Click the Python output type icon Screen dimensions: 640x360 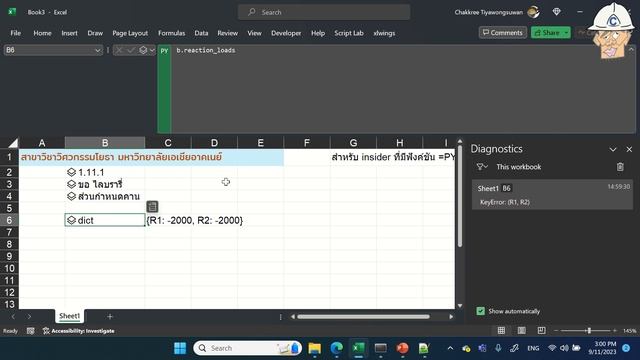coord(143,50)
